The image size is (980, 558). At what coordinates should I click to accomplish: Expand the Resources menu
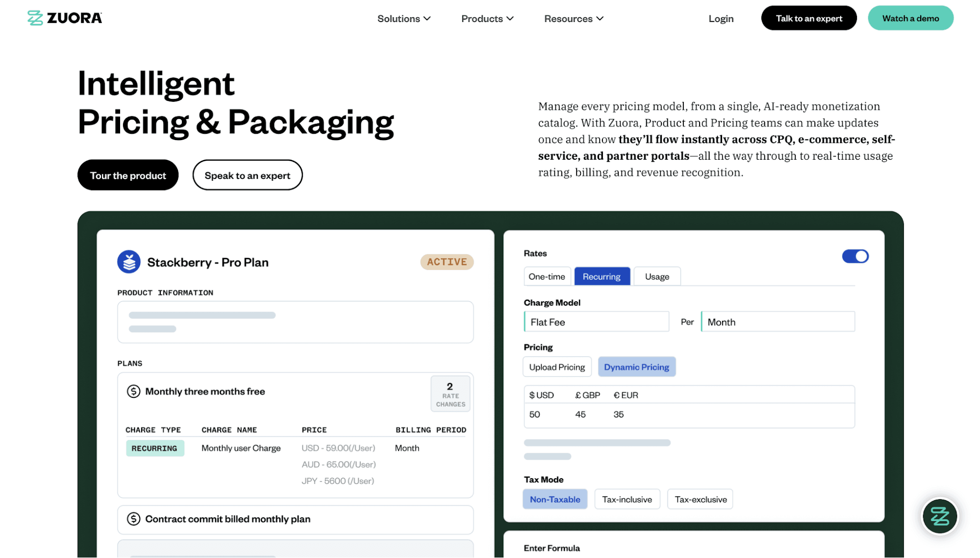574,19
